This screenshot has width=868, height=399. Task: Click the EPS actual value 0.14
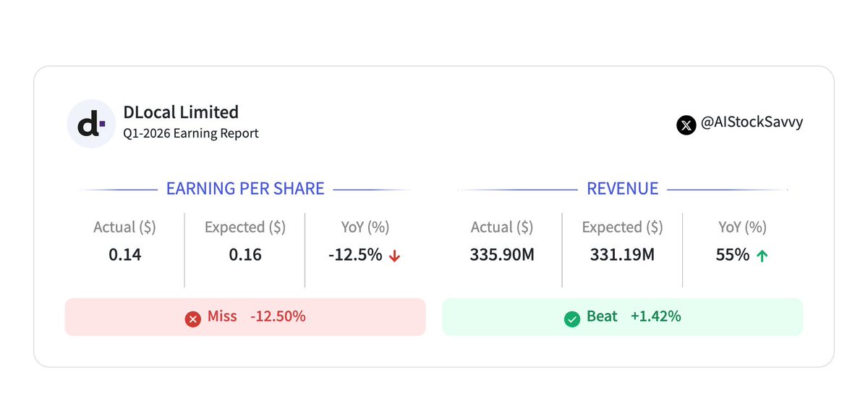[x=124, y=255]
